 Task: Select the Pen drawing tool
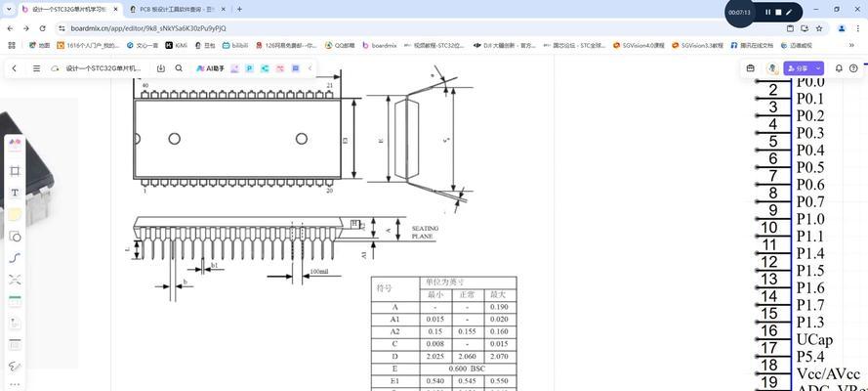15,367
